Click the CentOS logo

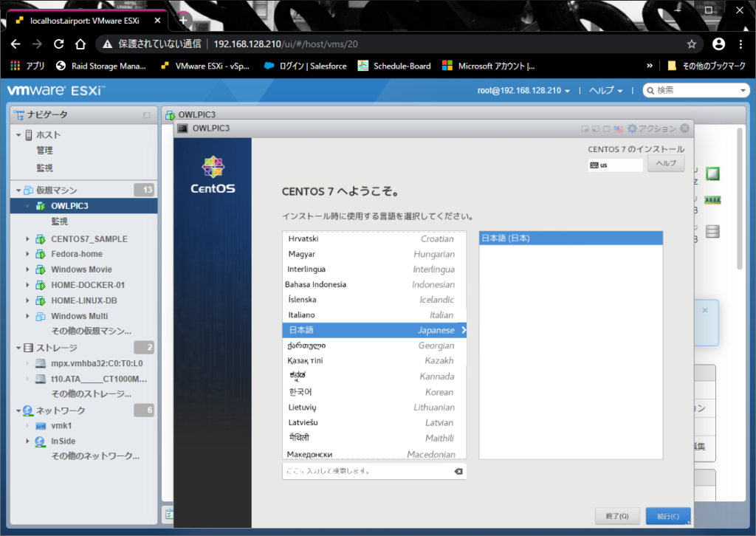[x=213, y=174]
